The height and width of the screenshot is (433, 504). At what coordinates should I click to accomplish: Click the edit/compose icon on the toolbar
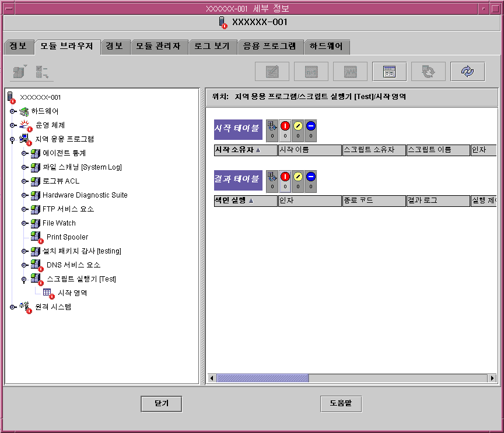coord(271,71)
